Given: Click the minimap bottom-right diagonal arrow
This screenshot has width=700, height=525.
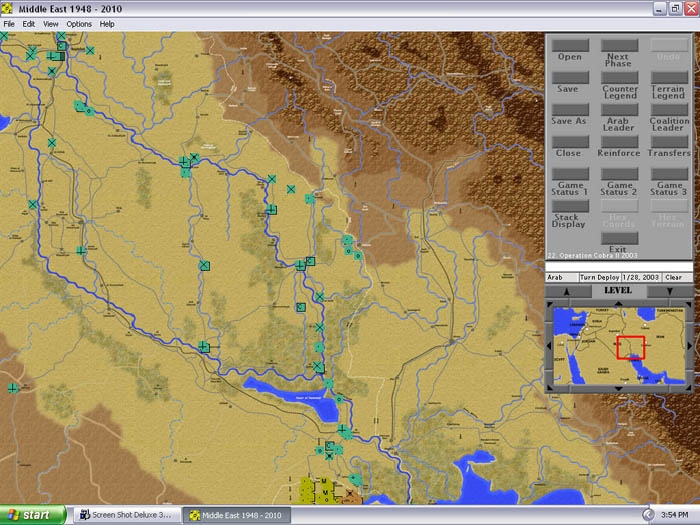Looking at the screenshot, I should pyautogui.click(x=689, y=388).
